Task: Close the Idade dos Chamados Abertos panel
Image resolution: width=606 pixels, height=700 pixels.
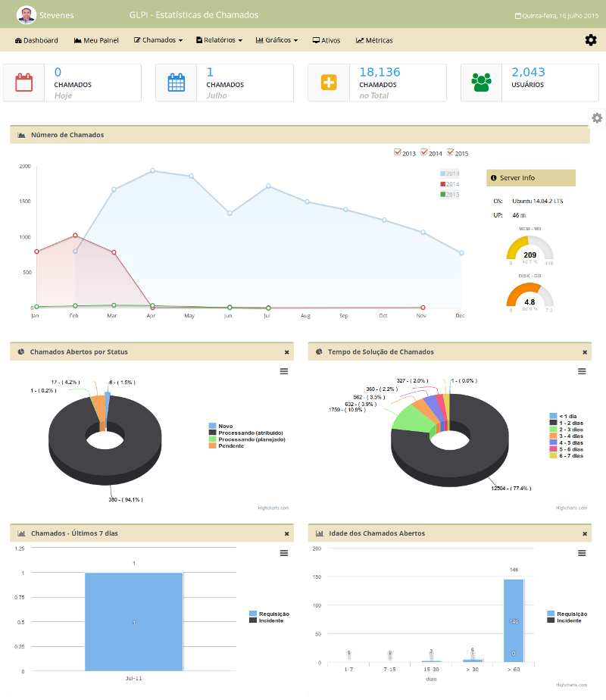Action: pyautogui.click(x=585, y=533)
